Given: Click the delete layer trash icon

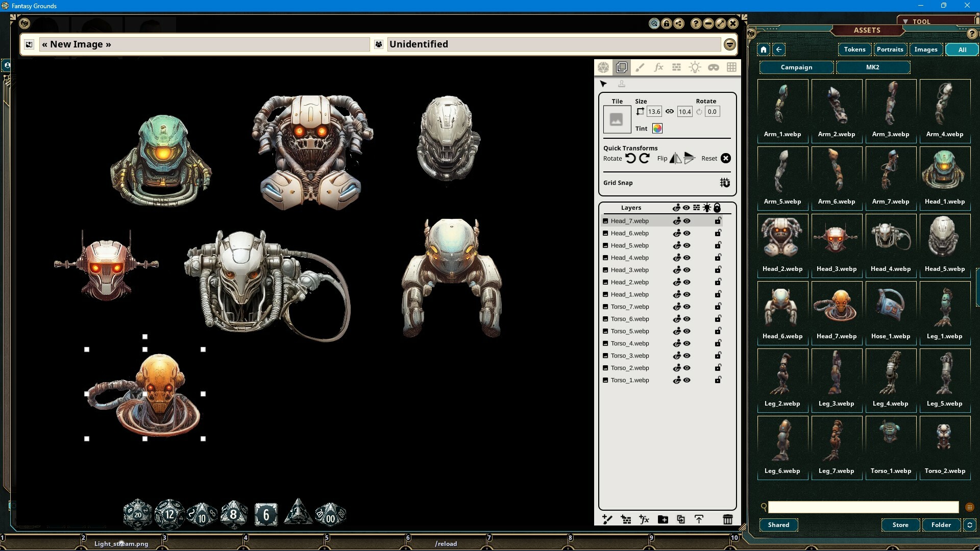Looking at the screenshot, I should (x=728, y=519).
